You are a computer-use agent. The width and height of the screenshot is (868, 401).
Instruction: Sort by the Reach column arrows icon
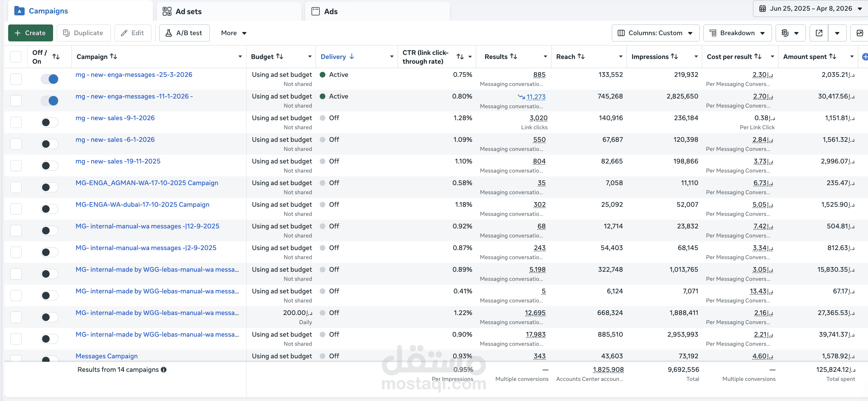[x=581, y=56]
